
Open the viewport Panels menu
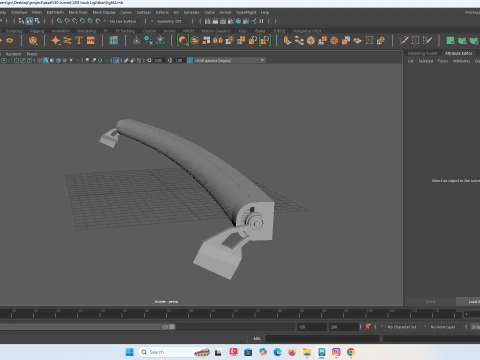[x=32, y=54]
